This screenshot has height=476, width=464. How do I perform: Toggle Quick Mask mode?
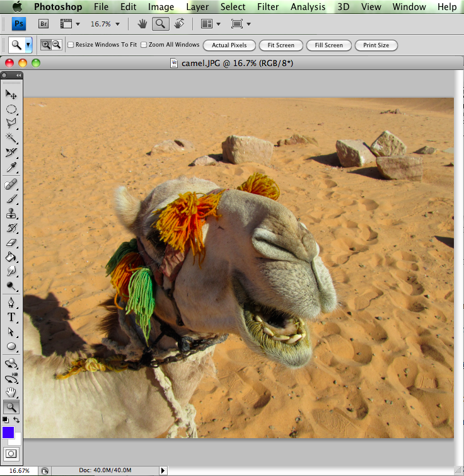coord(11,454)
